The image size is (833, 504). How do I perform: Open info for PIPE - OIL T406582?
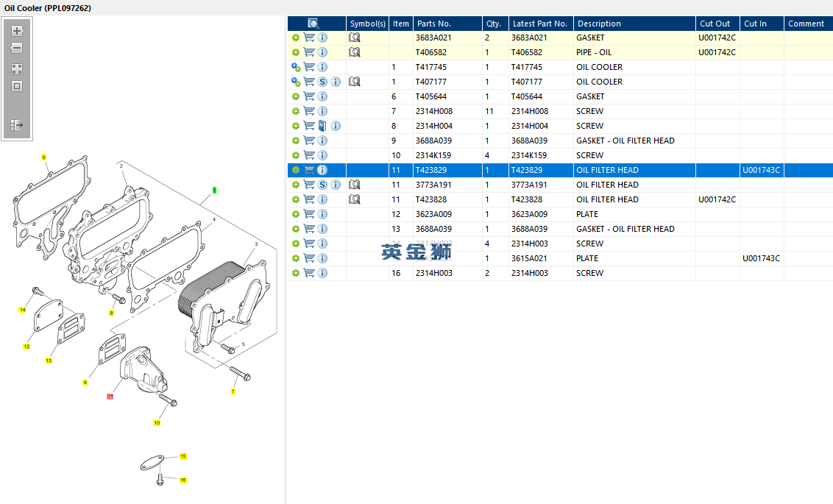pyautogui.click(x=322, y=52)
